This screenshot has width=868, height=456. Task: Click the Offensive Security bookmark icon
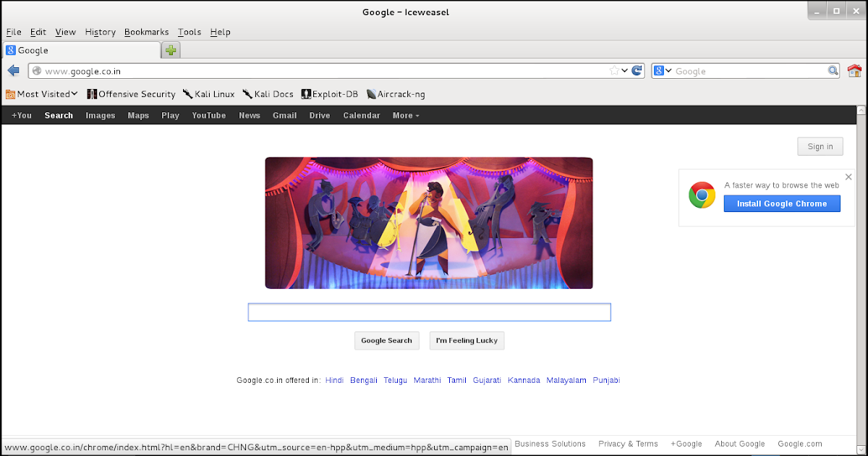click(x=91, y=94)
